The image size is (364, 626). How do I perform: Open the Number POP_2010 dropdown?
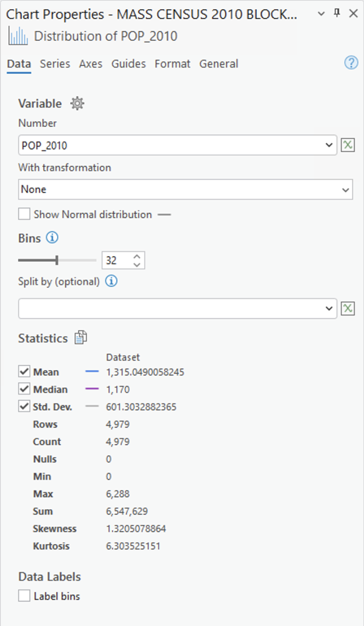point(329,145)
